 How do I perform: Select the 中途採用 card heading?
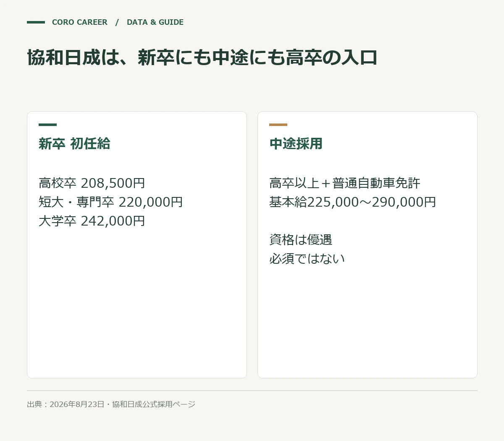tap(296, 144)
